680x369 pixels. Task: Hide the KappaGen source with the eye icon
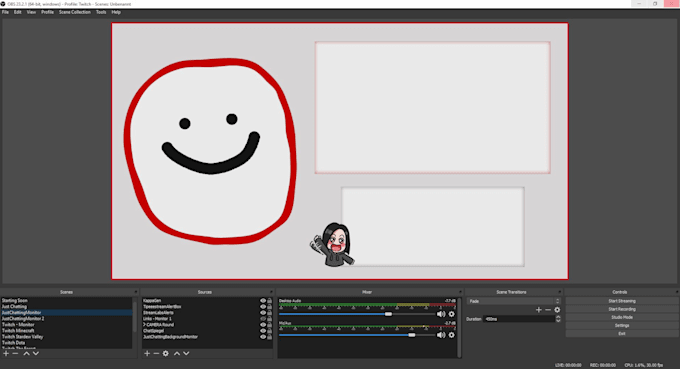click(x=263, y=300)
